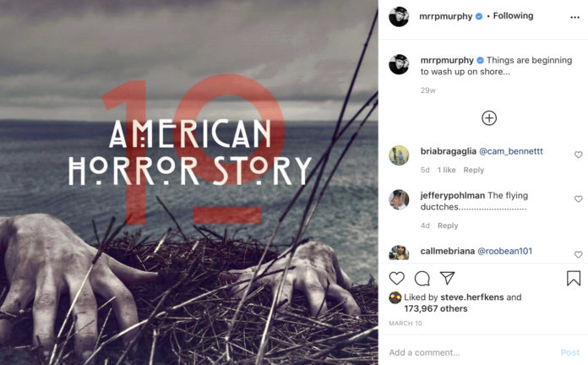Like callmebriana's comment

[578, 254]
